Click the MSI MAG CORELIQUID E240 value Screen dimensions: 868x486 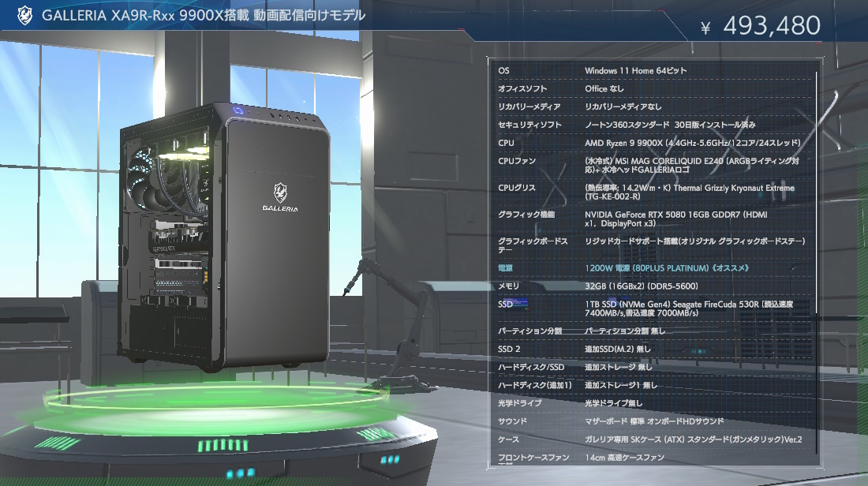pyautogui.click(x=691, y=166)
